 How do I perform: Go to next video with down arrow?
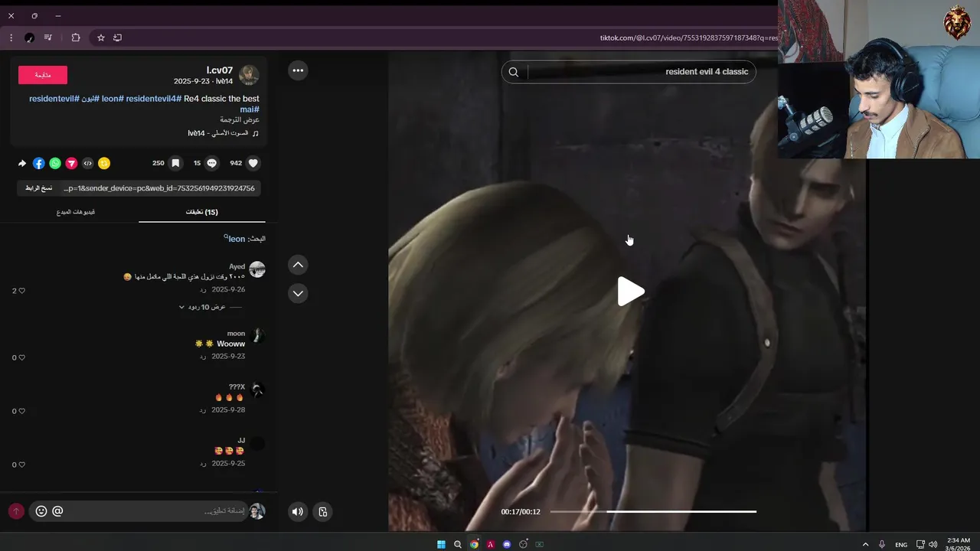pyautogui.click(x=298, y=293)
